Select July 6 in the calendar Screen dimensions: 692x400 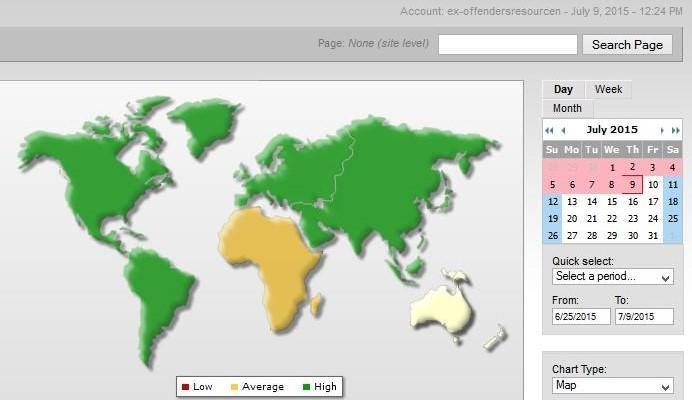(x=572, y=185)
